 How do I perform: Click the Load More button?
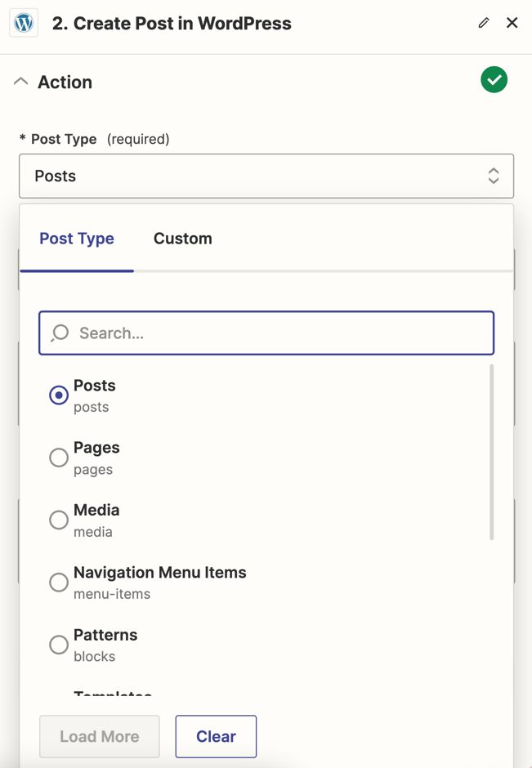(100, 736)
